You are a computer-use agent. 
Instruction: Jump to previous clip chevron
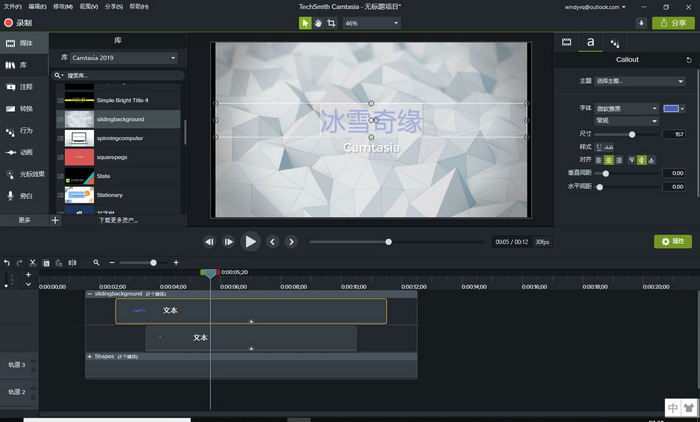272,242
